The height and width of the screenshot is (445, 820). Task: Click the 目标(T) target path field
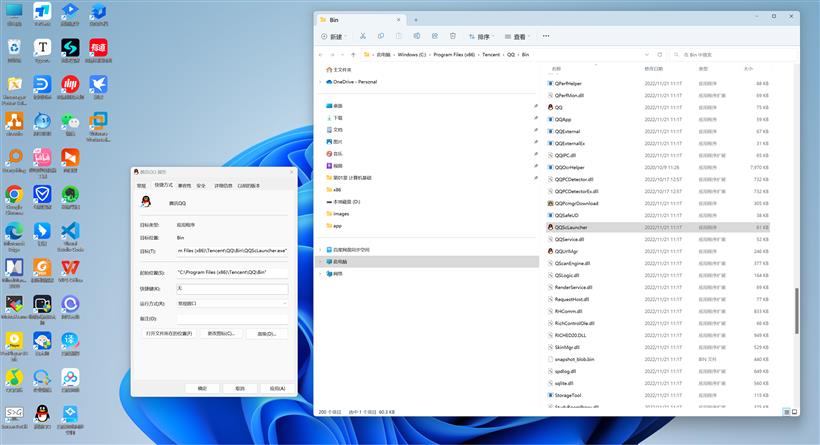click(232, 251)
